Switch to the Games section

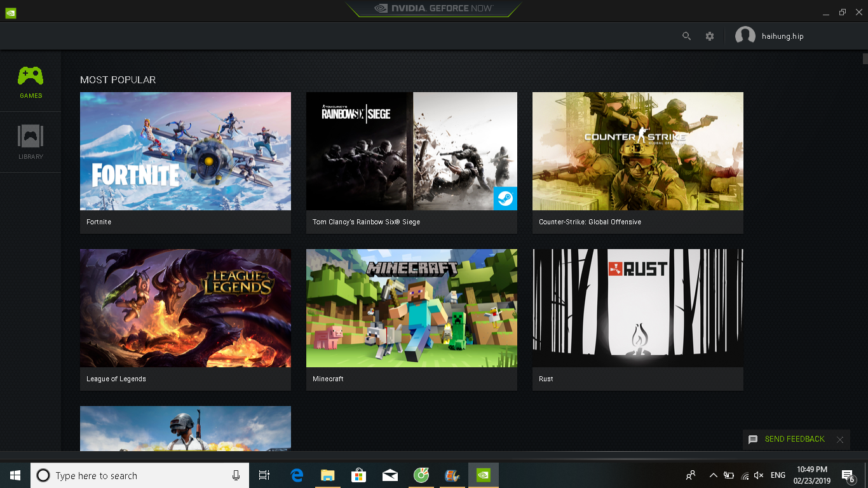31,82
